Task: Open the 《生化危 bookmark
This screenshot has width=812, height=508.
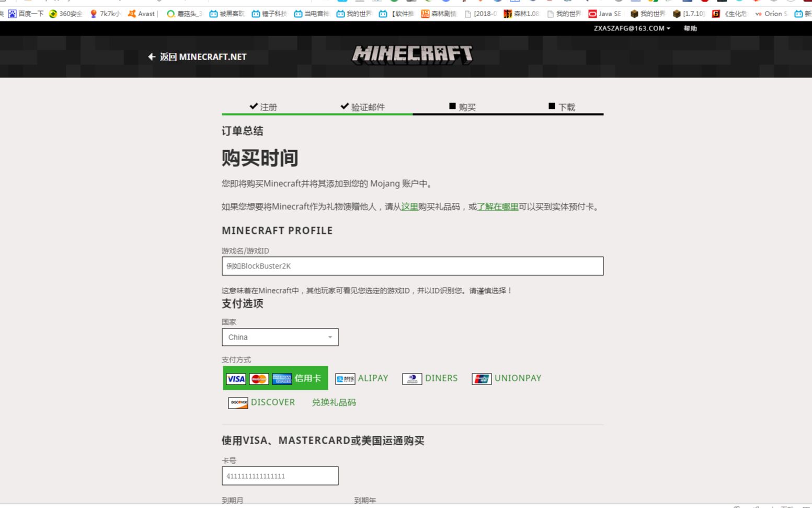Action: pyautogui.click(x=729, y=14)
